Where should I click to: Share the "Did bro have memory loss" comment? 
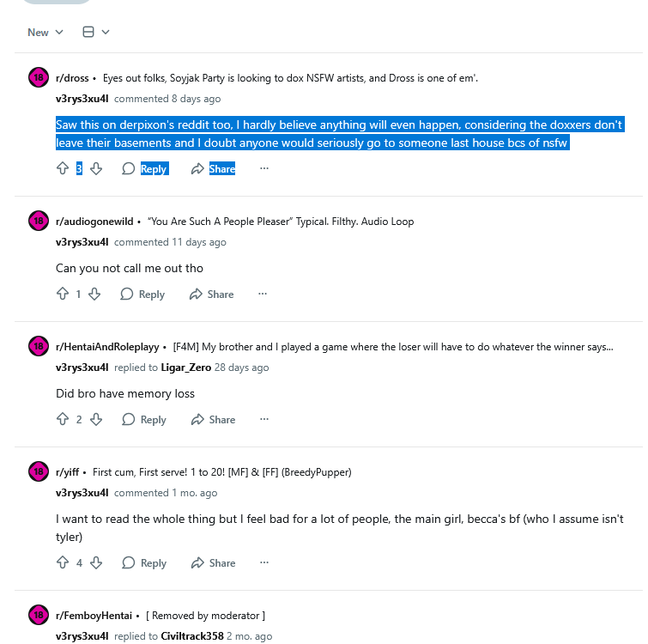click(x=213, y=420)
